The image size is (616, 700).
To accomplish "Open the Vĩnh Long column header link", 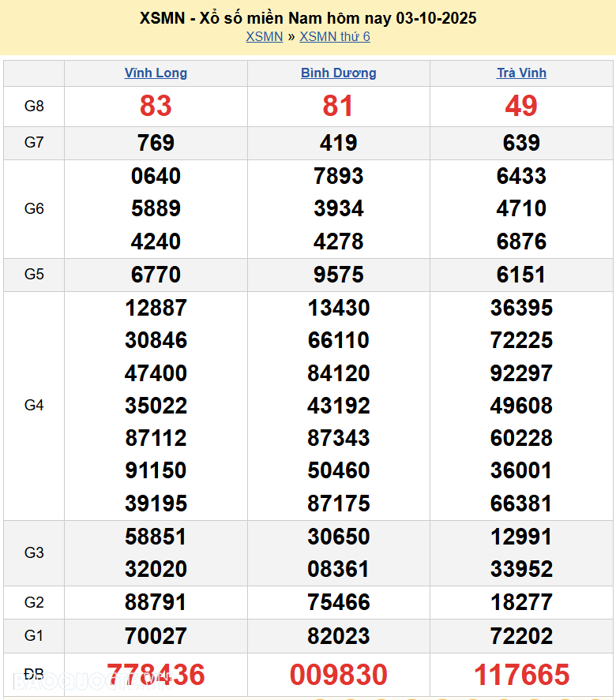I will pos(156,73).
